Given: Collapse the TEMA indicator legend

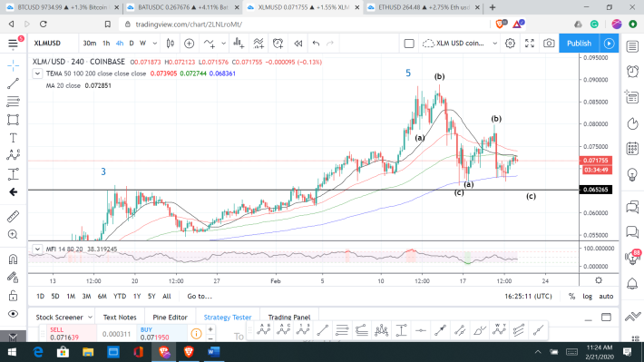Looking at the screenshot, I should click(x=37, y=73).
